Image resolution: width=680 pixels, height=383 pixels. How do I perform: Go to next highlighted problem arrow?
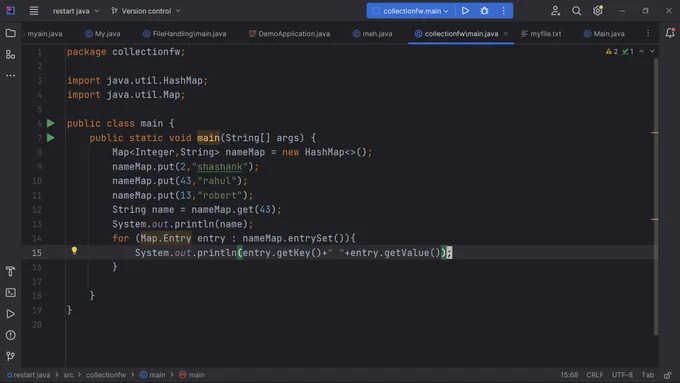point(652,52)
